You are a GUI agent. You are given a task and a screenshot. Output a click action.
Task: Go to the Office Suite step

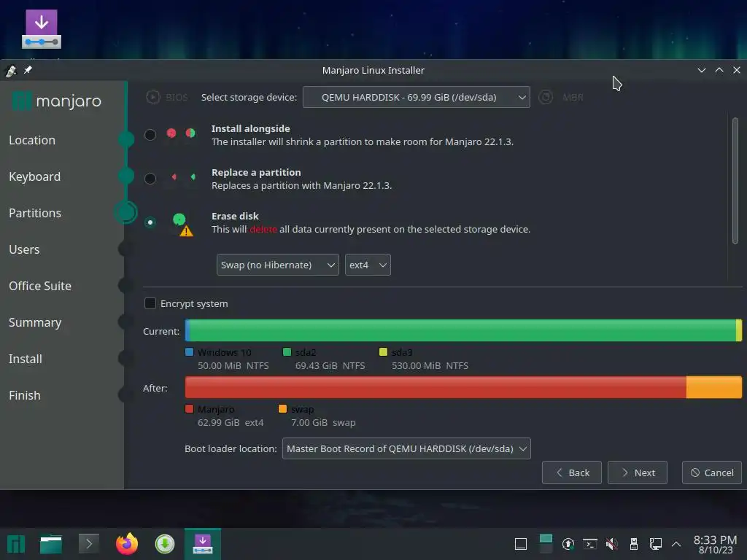coord(40,286)
